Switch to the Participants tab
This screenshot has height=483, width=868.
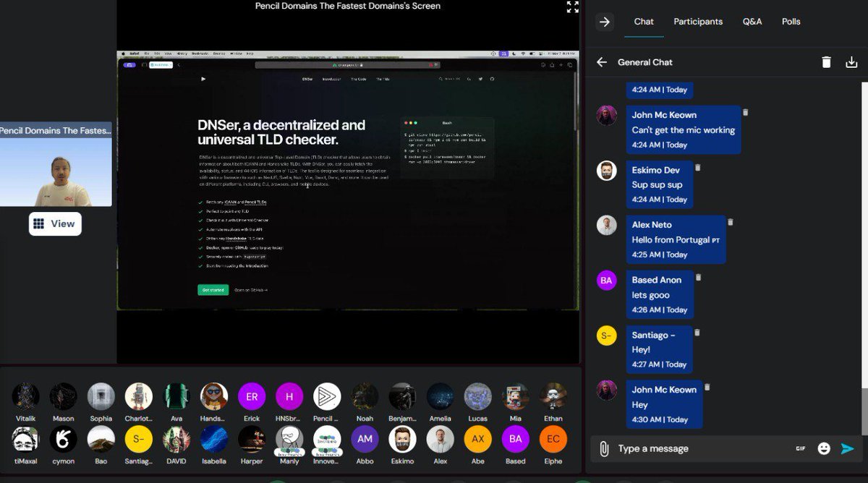[x=698, y=22]
